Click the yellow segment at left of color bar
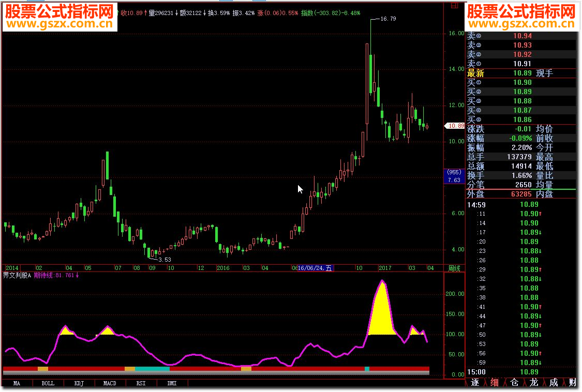The height and width of the screenshot is (392, 582). pos(43,369)
